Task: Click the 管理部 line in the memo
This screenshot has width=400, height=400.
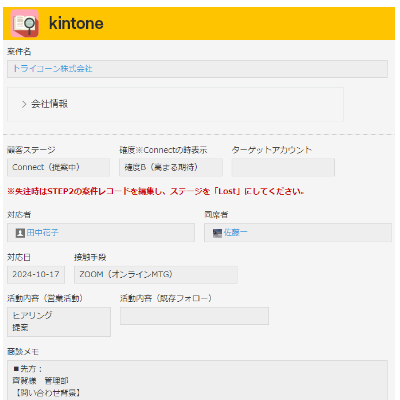Action: [x=40, y=381]
